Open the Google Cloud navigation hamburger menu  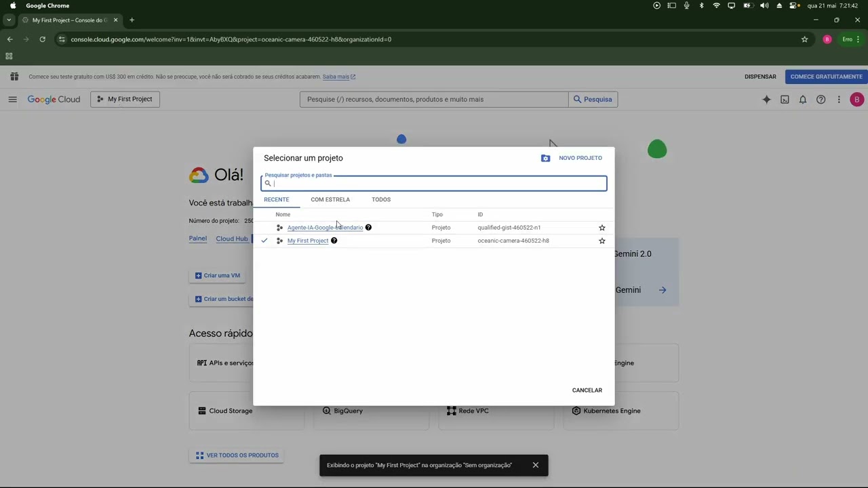click(x=12, y=99)
